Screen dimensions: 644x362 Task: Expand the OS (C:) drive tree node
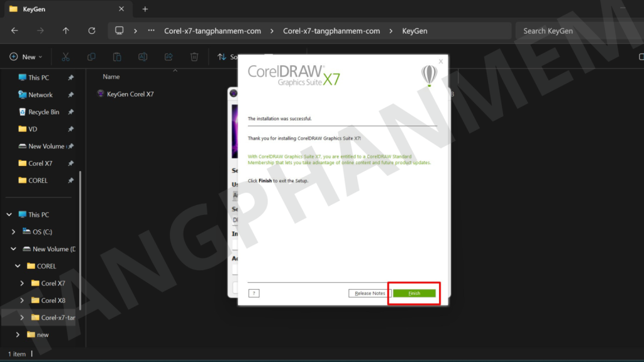click(x=14, y=232)
